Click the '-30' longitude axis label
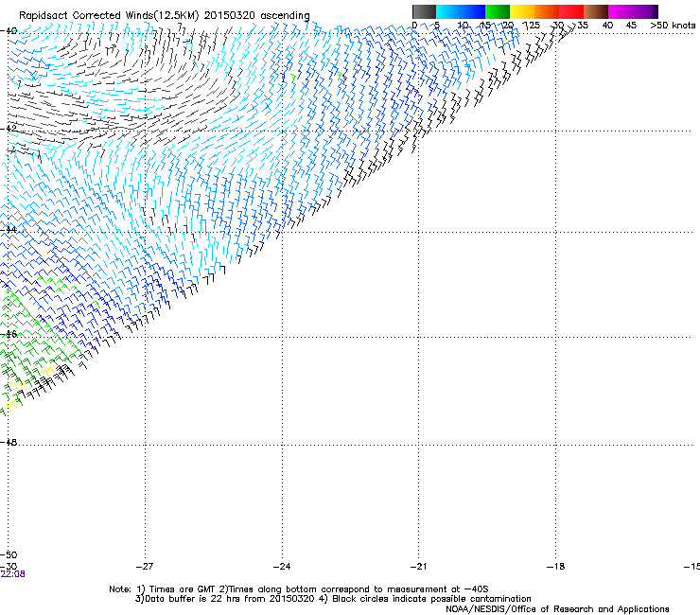The width and height of the screenshot is (700, 615). (x=9, y=566)
